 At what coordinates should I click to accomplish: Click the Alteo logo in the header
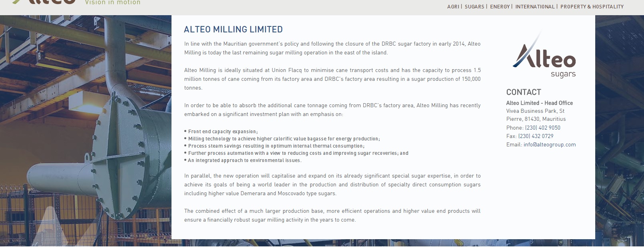[44, 2]
